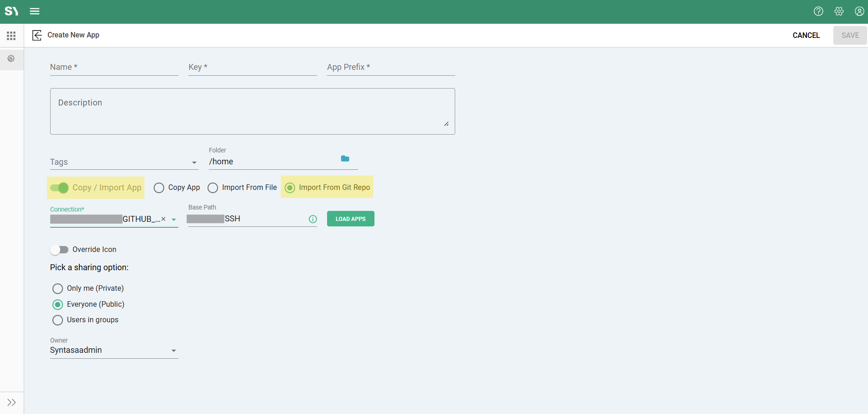Click the back arrow beside Create New App

(37, 35)
